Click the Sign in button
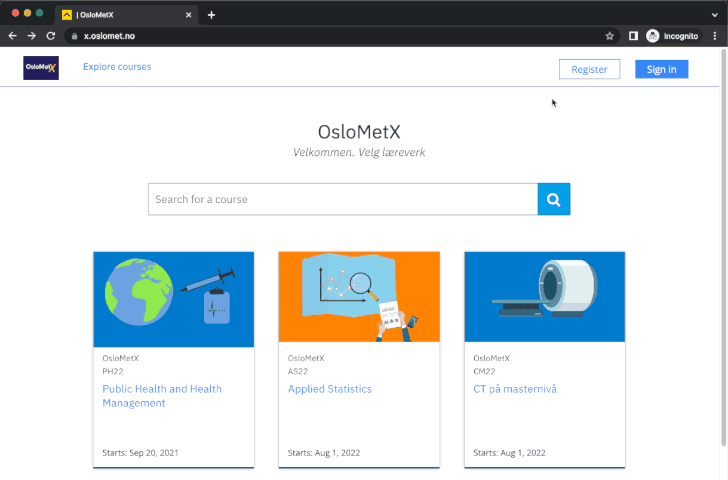728x480 pixels. 662,69
